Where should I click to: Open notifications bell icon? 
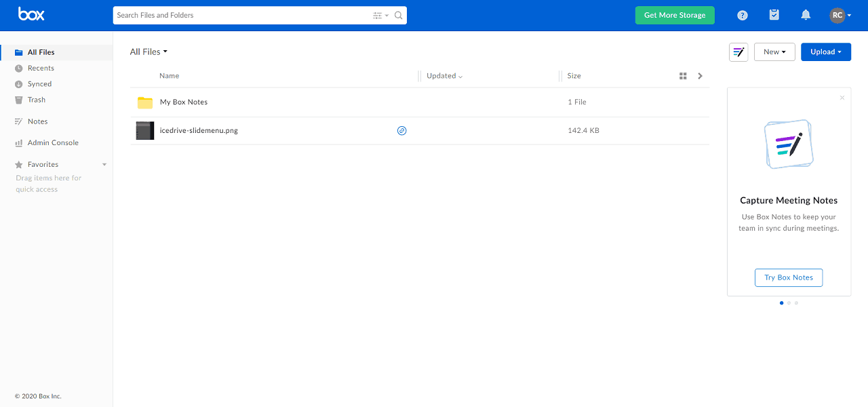pos(806,15)
